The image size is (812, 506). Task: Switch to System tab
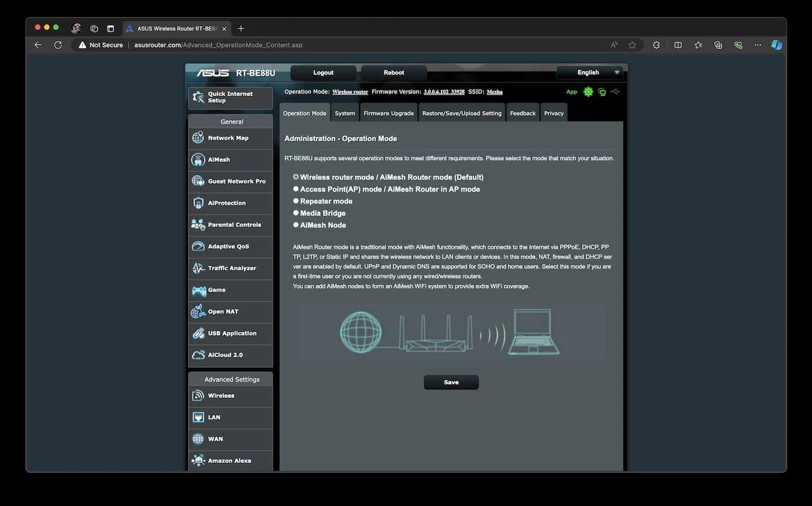(x=345, y=113)
